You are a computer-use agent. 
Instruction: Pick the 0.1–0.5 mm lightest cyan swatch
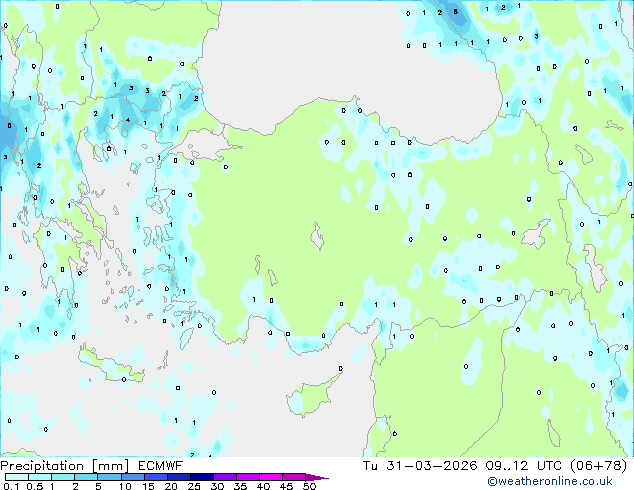pyautogui.click(x=17, y=477)
